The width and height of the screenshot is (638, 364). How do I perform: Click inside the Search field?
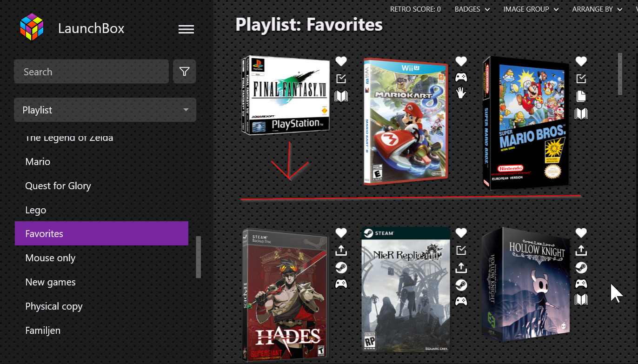pos(91,72)
